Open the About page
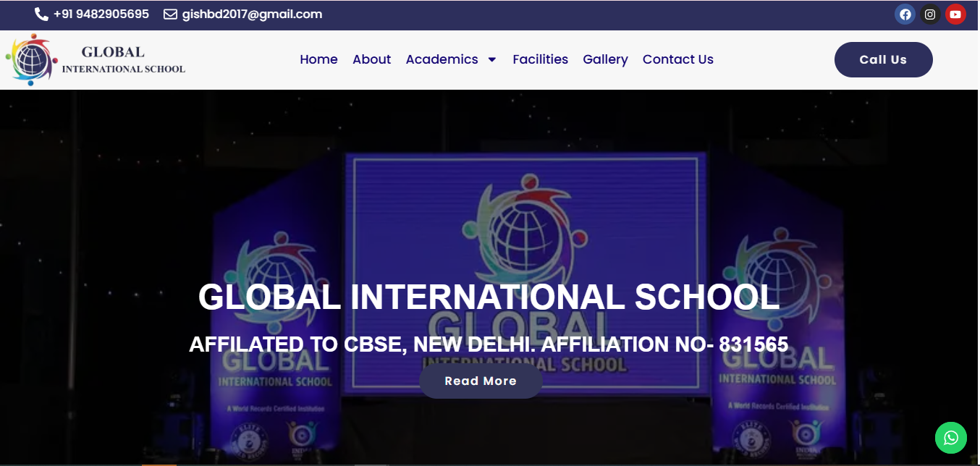Screen dimensions: 980x466 (371, 59)
